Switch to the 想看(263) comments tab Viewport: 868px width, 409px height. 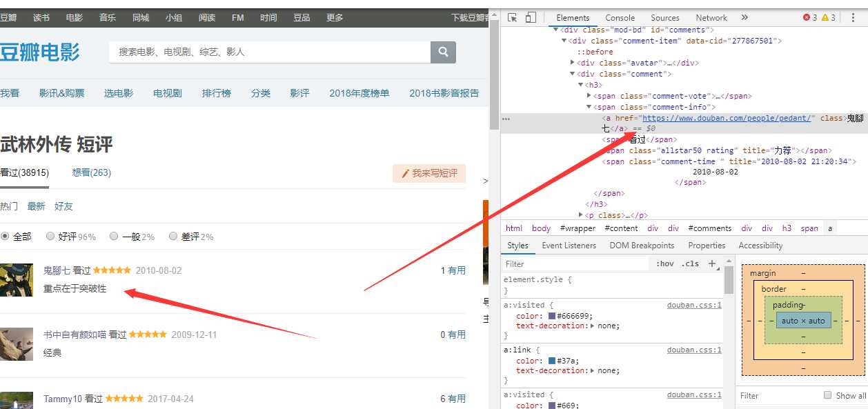click(92, 172)
